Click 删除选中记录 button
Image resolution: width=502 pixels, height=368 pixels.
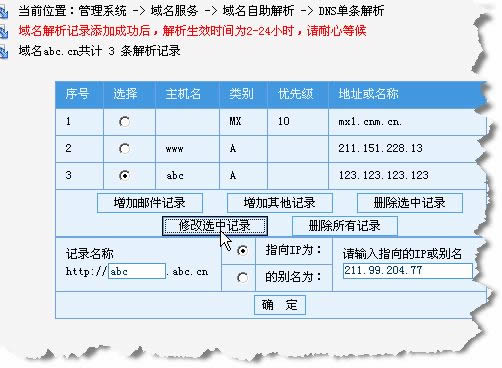410,203
